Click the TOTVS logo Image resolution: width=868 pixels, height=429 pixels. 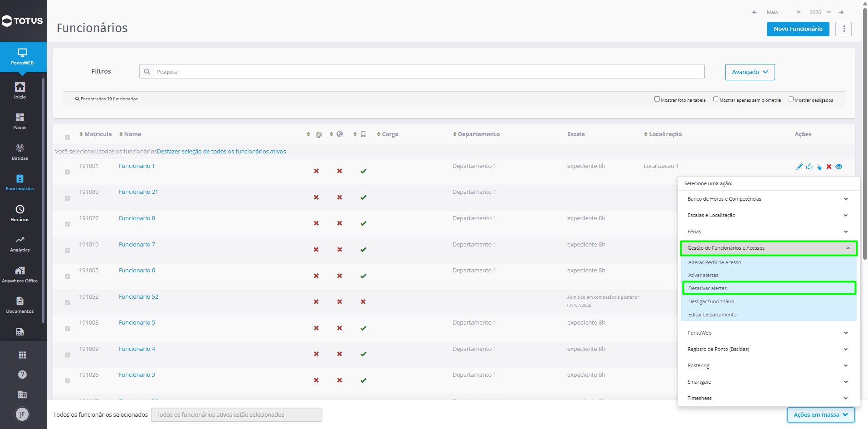pos(22,21)
